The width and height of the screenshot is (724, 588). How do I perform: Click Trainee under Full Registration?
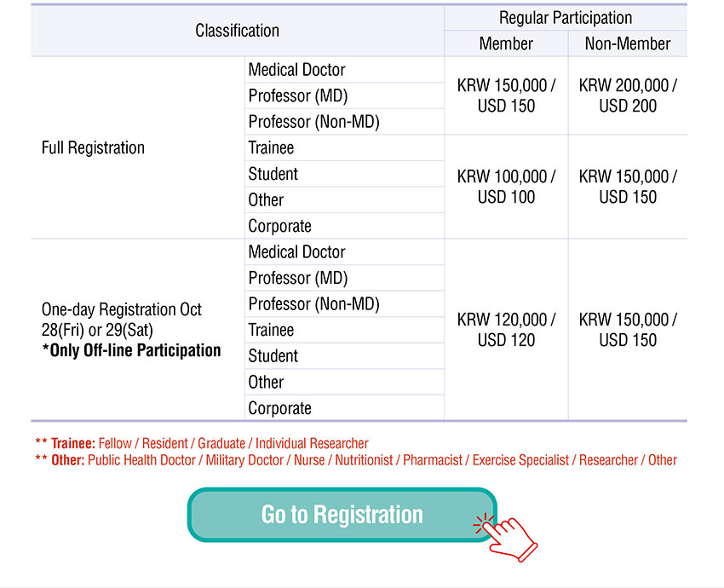point(271,147)
